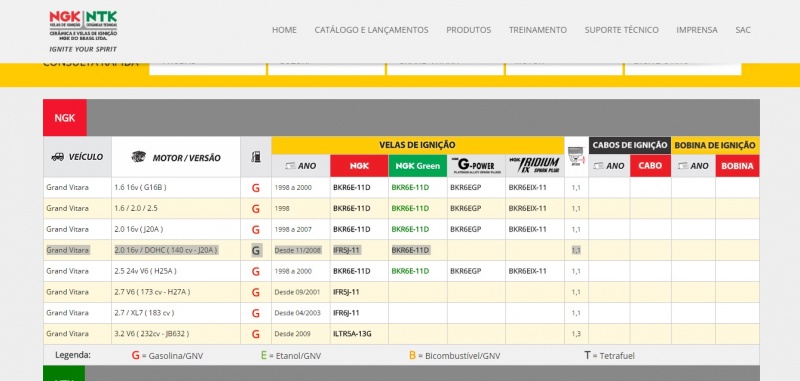Viewport: 800px width, 381px height.
Task: Click the fuel pump column header icon
Action: 256,157
